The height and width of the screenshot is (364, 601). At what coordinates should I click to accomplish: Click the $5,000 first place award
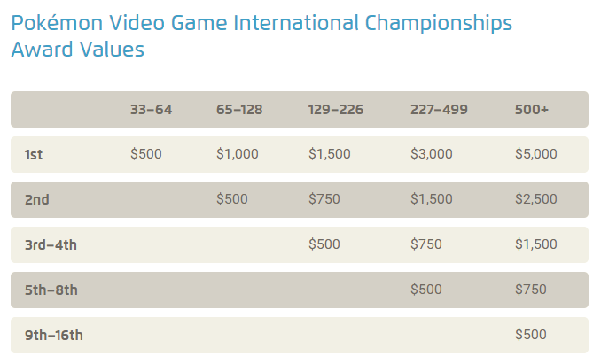(x=535, y=154)
